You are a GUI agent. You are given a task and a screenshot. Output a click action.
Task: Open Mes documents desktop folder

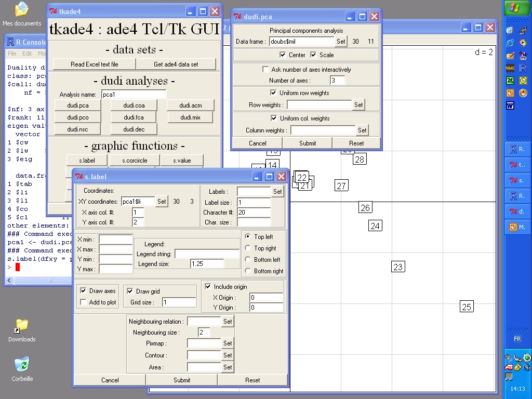click(22, 9)
